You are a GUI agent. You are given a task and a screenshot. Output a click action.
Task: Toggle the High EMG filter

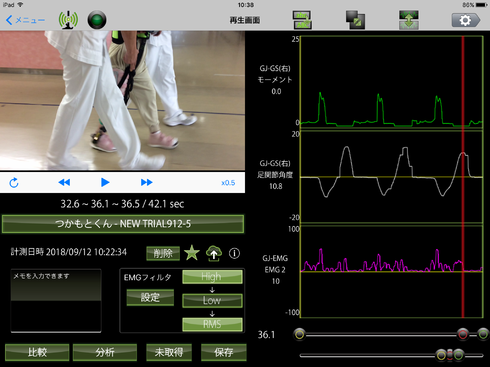212,277
